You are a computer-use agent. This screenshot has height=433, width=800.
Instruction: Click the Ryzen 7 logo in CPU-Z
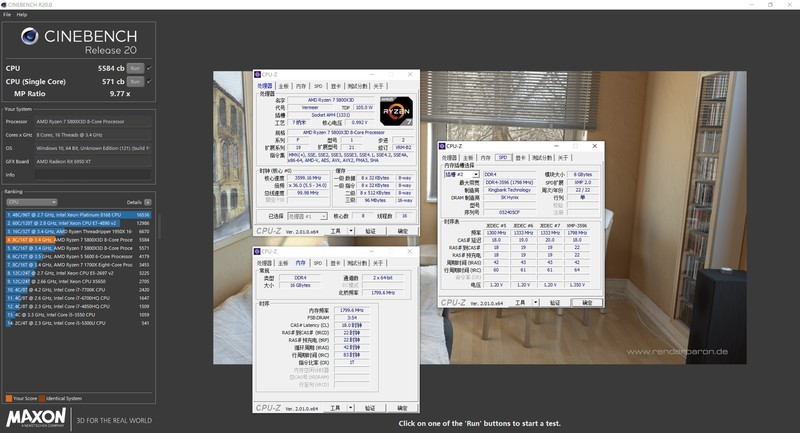coord(396,111)
